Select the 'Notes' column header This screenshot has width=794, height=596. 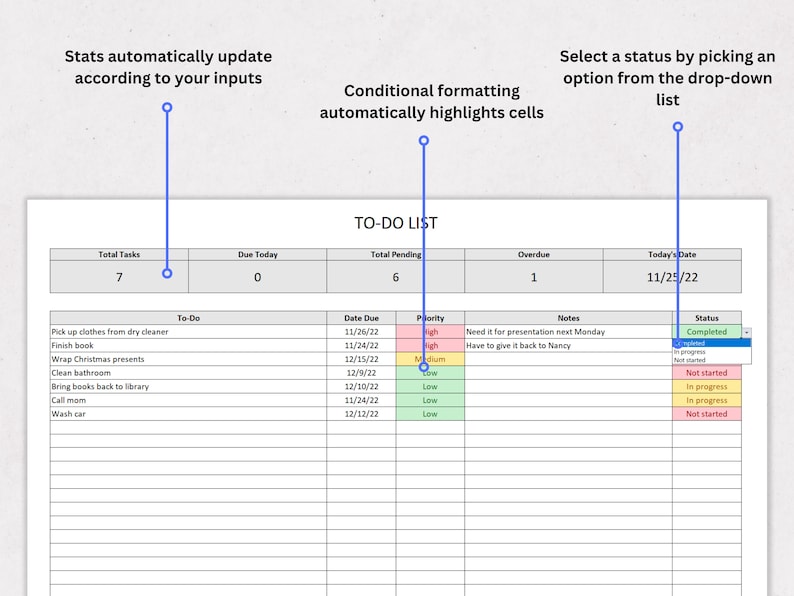[x=568, y=318]
